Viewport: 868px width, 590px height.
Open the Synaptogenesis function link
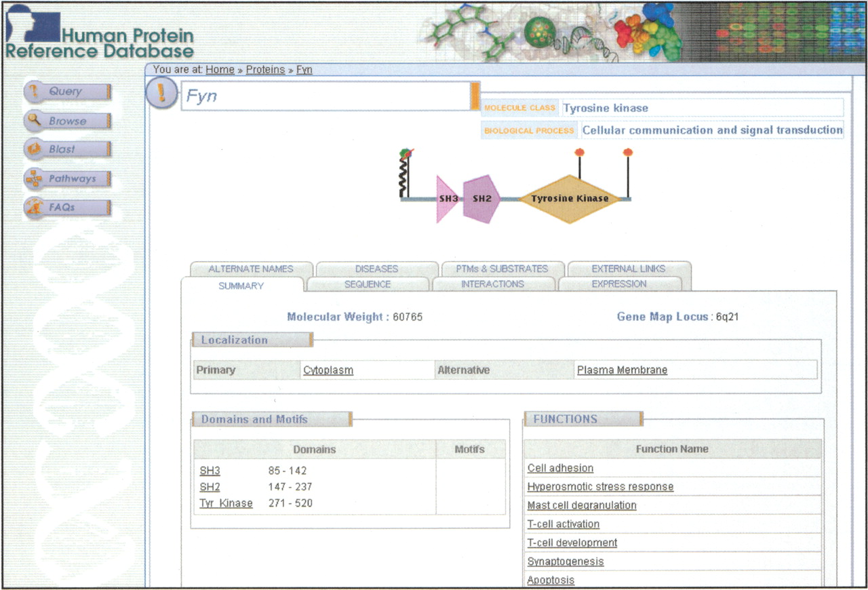click(566, 562)
